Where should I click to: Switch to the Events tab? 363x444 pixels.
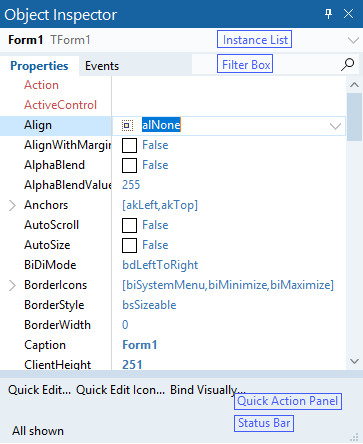coord(102,66)
